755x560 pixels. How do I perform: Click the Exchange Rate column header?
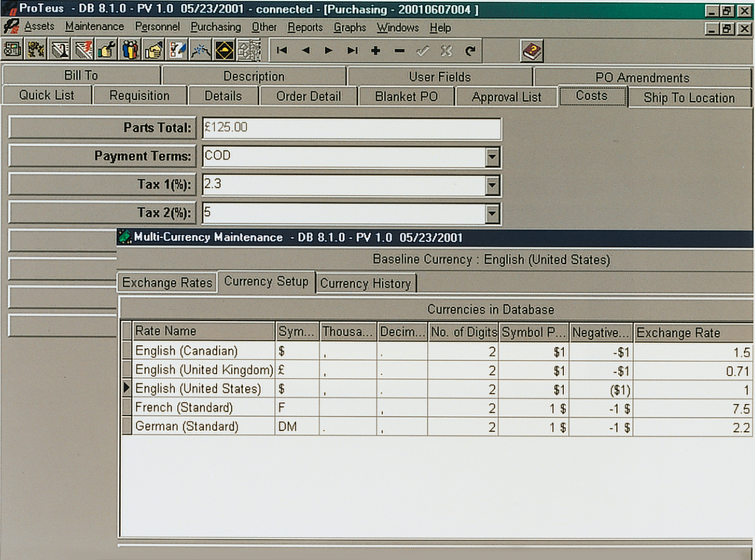coord(692,333)
